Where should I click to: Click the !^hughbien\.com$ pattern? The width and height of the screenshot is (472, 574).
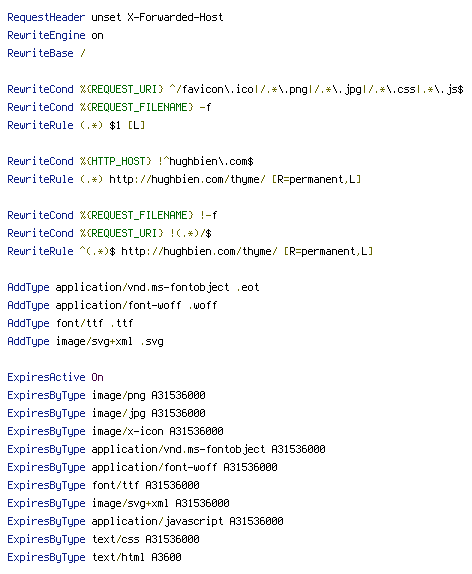(206, 161)
